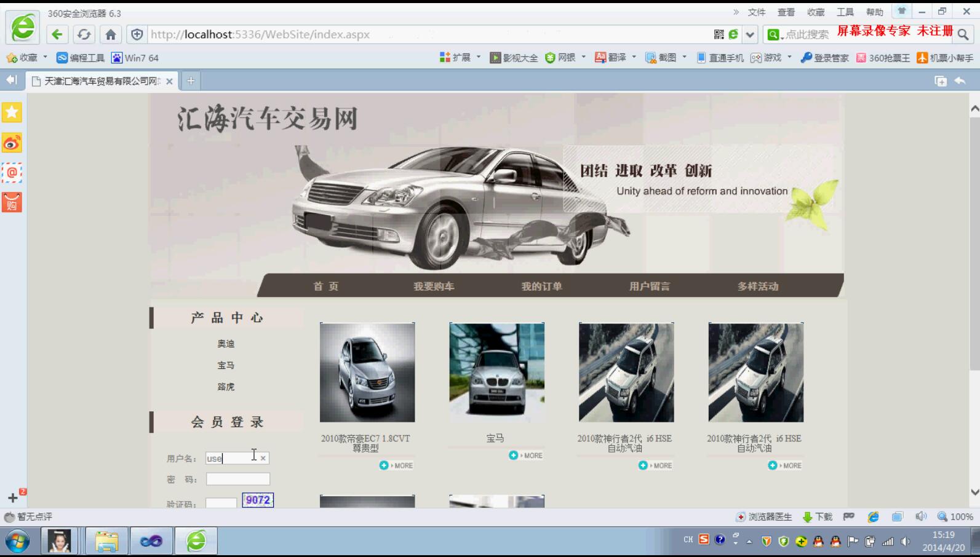Click the 验证码 captcha input field
Screen dimensions: 980x557
click(221, 503)
